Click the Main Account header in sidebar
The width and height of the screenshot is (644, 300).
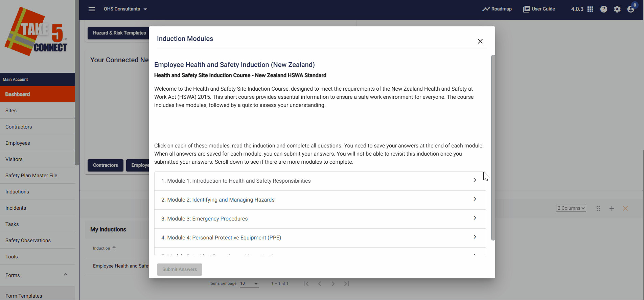38,79
